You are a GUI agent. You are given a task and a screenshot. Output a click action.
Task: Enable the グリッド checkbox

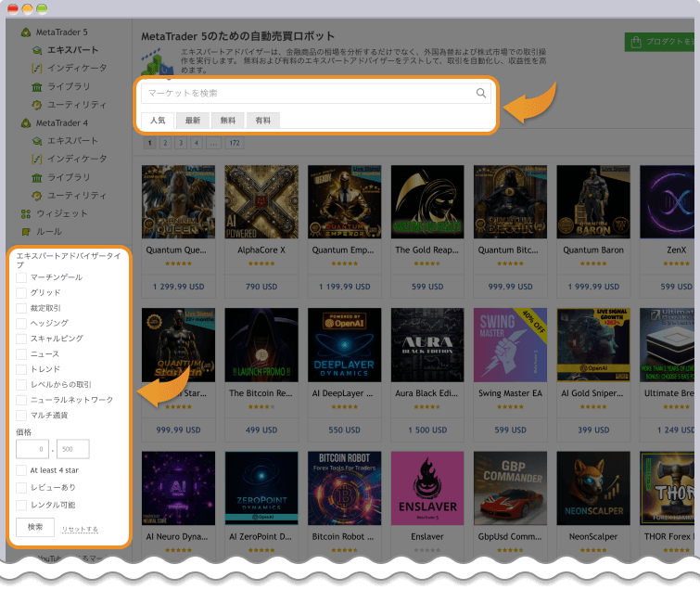tap(21, 293)
